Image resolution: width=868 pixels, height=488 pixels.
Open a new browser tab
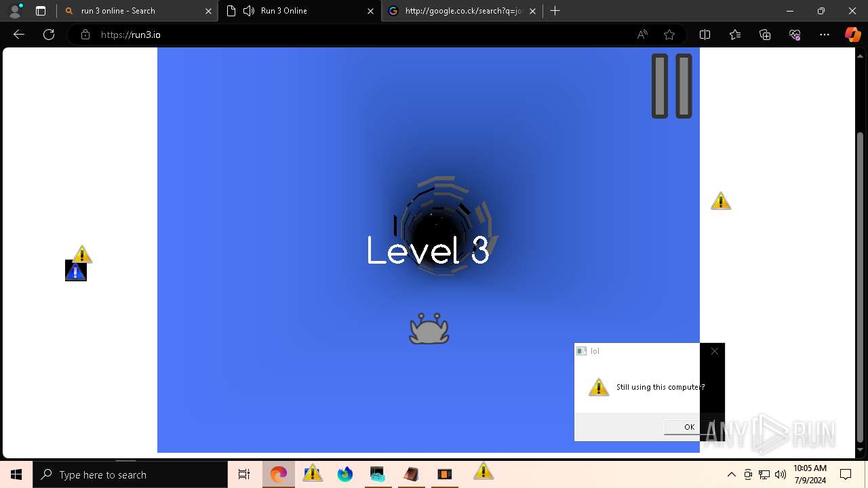point(555,11)
